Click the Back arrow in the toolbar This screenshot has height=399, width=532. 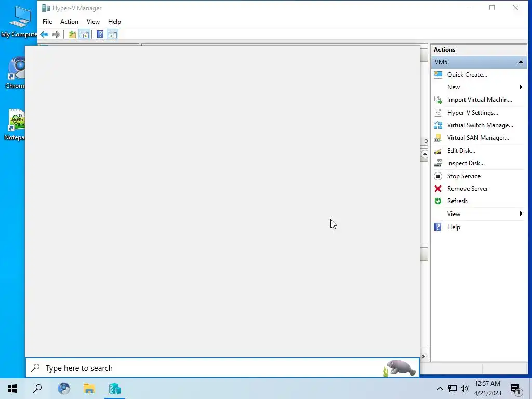(x=44, y=35)
